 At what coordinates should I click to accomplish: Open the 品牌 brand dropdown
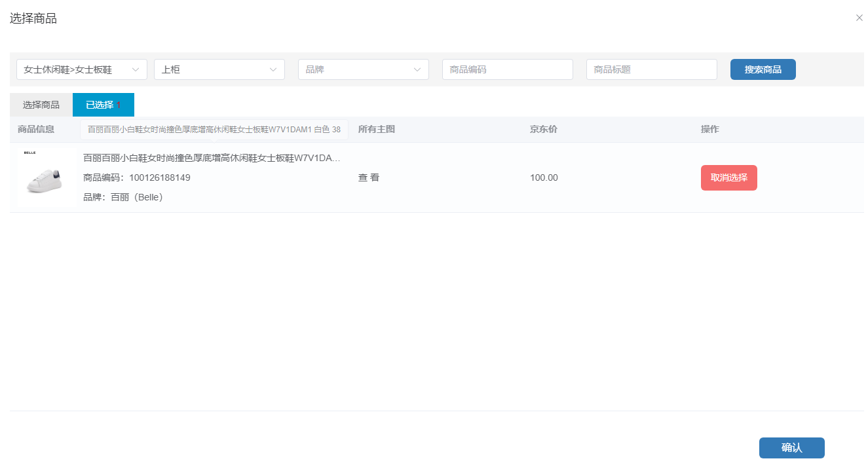pyautogui.click(x=363, y=69)
